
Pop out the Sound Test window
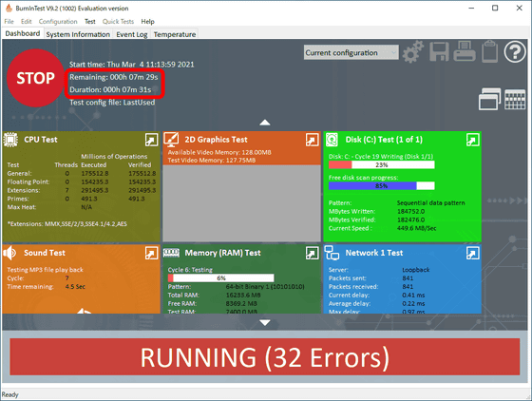[x=151, y=253]
